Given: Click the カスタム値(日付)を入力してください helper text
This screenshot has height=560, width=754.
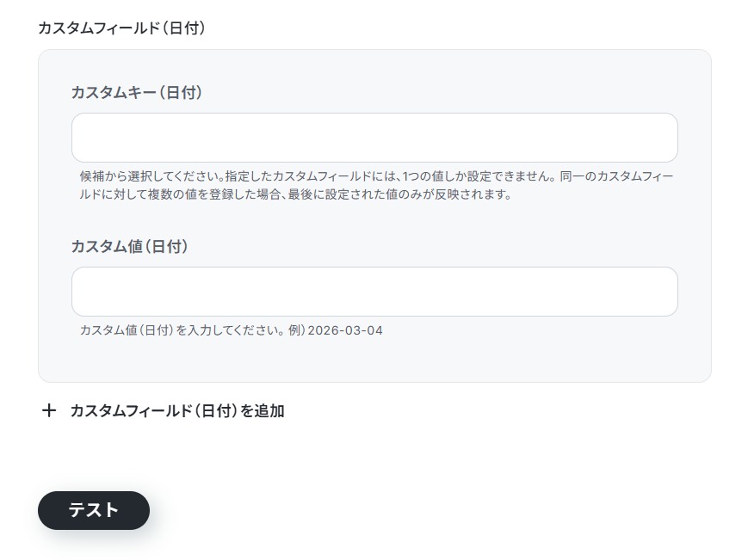Looking at the screenshot, I should tap(182, 330).
